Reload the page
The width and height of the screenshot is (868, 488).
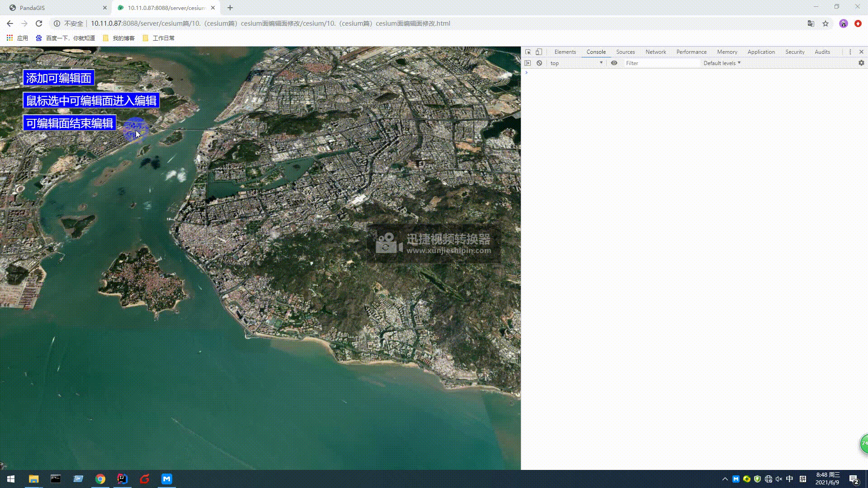tap(39, 23)
